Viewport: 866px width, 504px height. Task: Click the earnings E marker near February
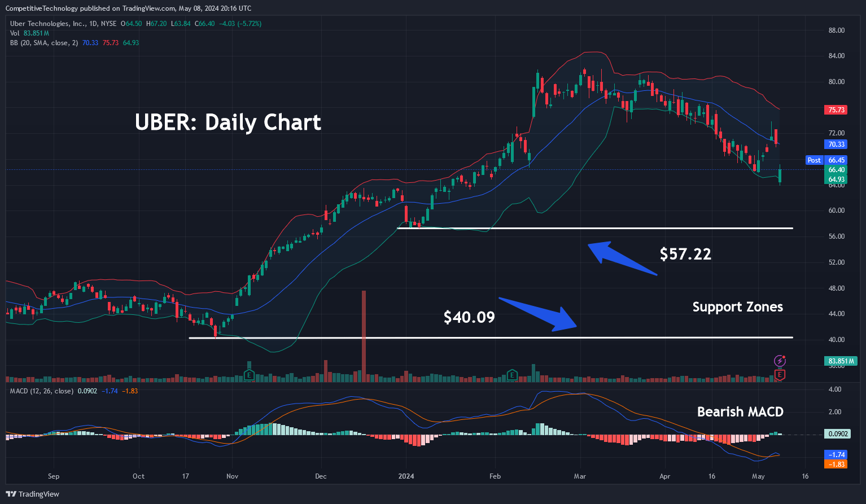(x=511, y=375)
